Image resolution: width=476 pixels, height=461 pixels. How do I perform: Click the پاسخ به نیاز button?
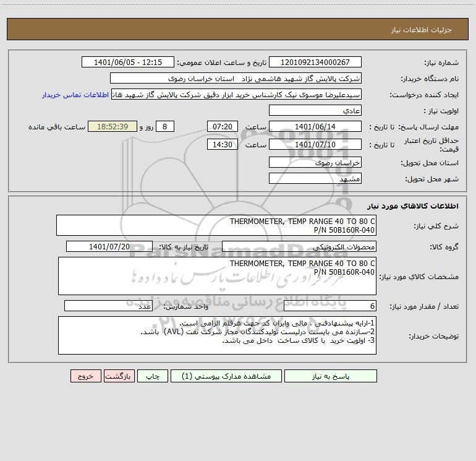330,376
